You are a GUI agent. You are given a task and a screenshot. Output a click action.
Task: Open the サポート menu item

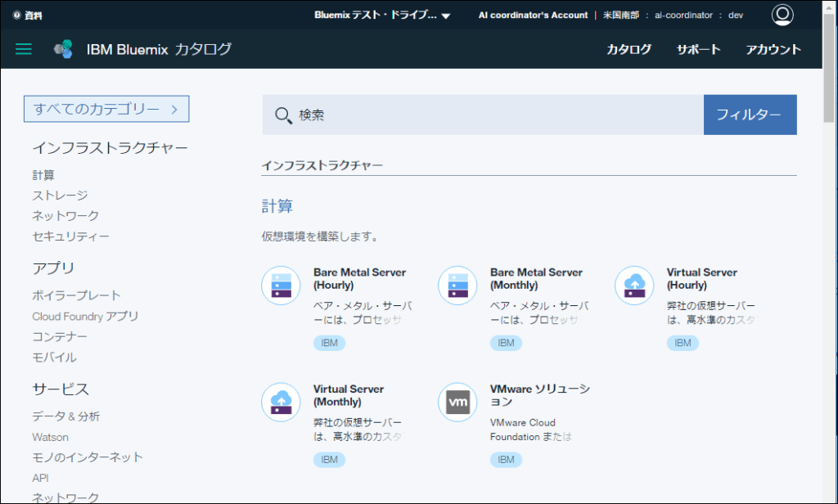[699, 49]
